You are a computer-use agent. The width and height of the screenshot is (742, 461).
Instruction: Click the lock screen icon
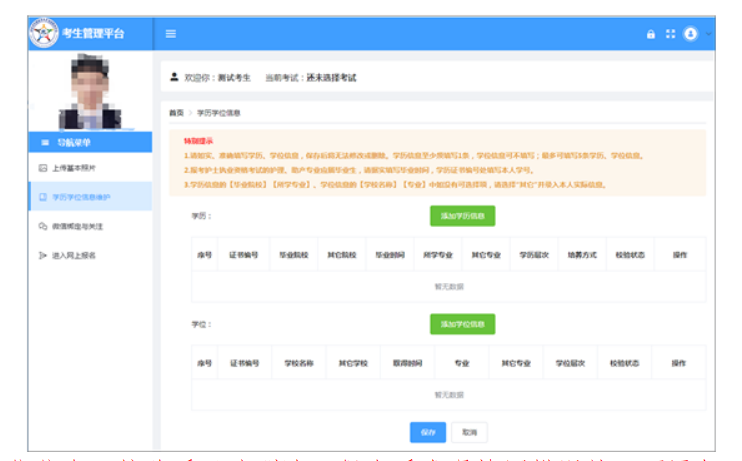tap(651, 34)
